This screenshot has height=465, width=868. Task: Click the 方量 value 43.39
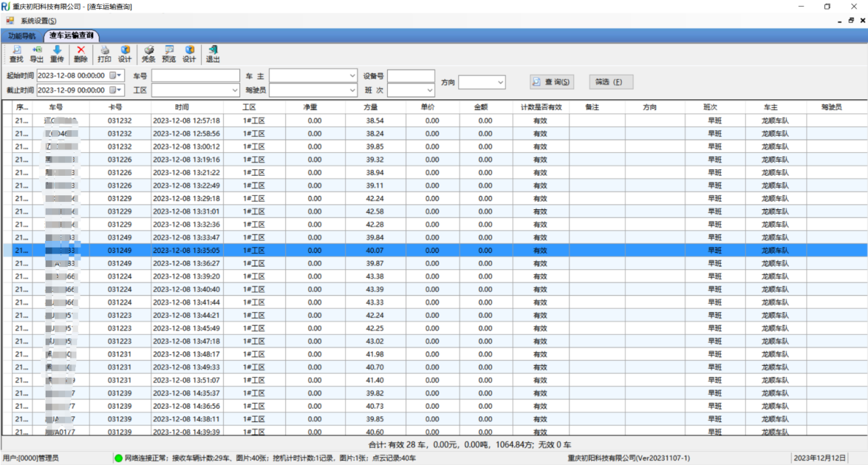pos(375,289)
